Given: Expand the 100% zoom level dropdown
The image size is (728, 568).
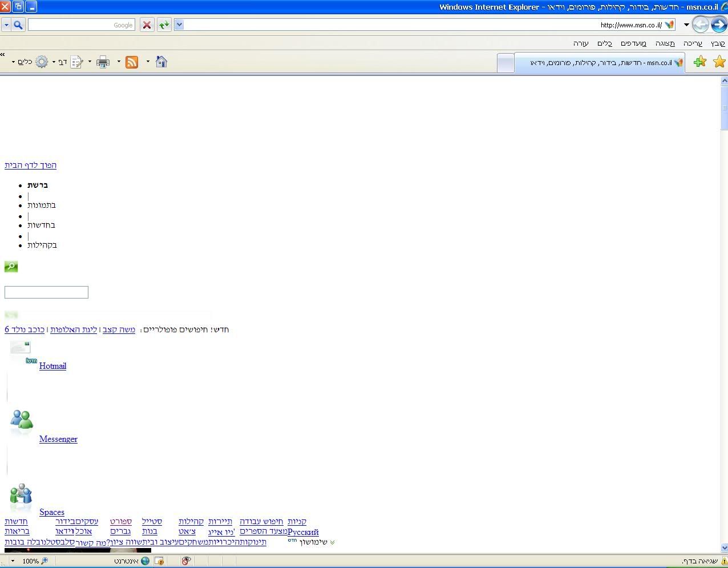Looking at the screenshot, I should click(13, 561).
